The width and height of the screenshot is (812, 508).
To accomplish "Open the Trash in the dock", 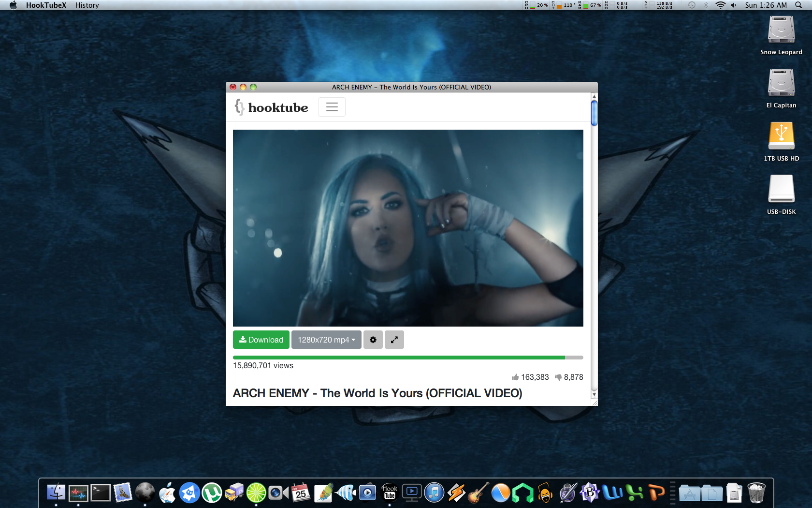I will click(x=756, y=493).
